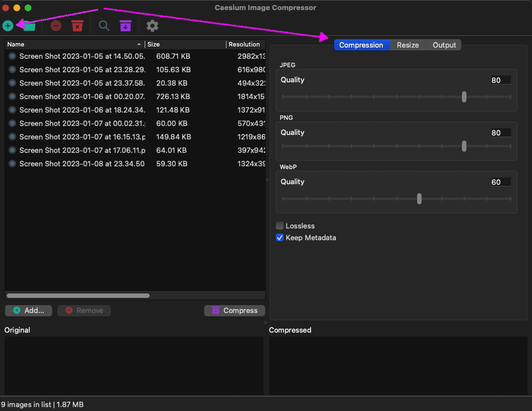This screenshot has width=532, height=411.
Task: Sort the list by the Name column header
Action: click(73, 44)
